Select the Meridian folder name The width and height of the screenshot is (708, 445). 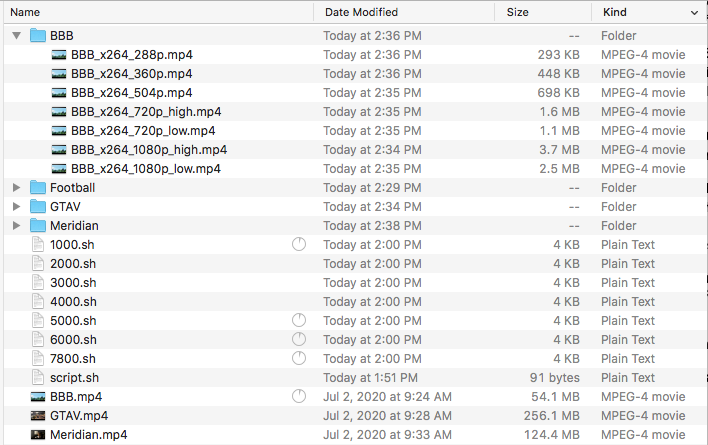coord(74,226)
